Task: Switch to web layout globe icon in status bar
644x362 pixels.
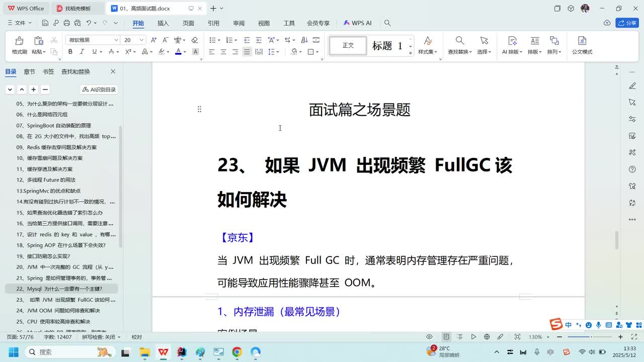Action: [x=487, y=337]
